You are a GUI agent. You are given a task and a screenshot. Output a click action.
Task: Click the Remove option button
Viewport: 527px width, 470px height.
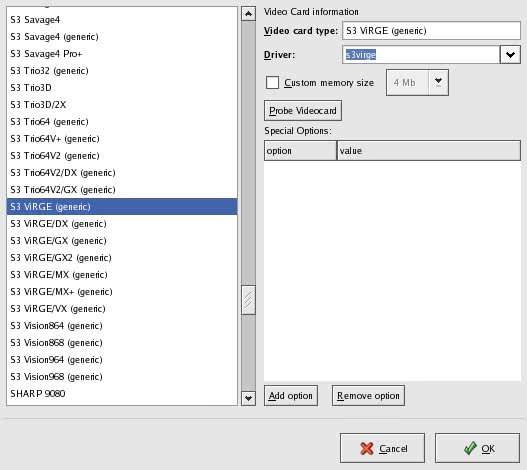(368, 396)
